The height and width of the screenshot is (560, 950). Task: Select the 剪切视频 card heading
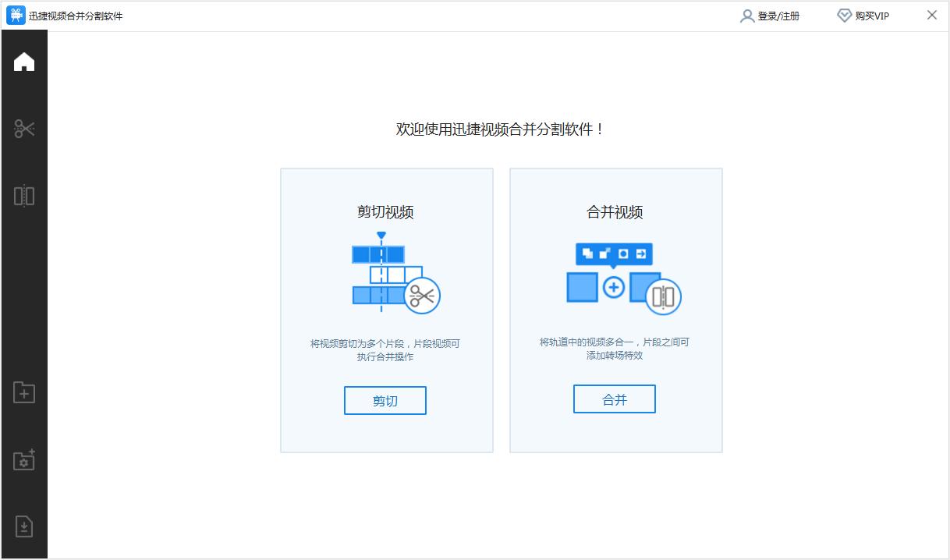385,212
